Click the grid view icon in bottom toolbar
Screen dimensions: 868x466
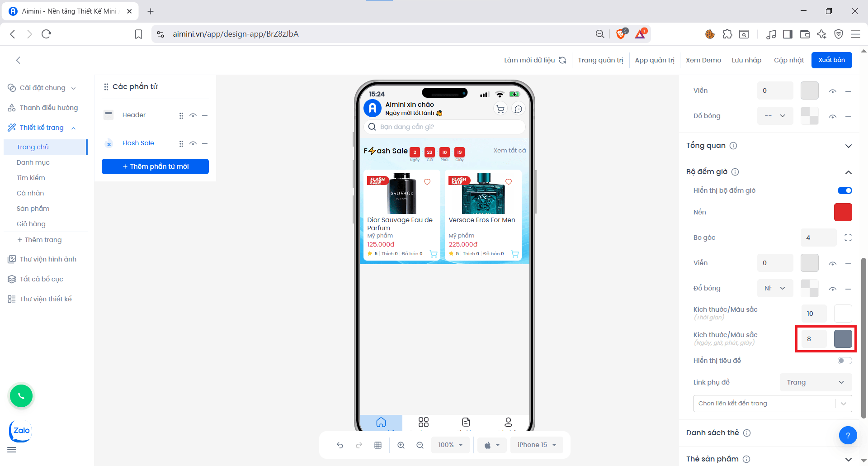tap(378, 445)
